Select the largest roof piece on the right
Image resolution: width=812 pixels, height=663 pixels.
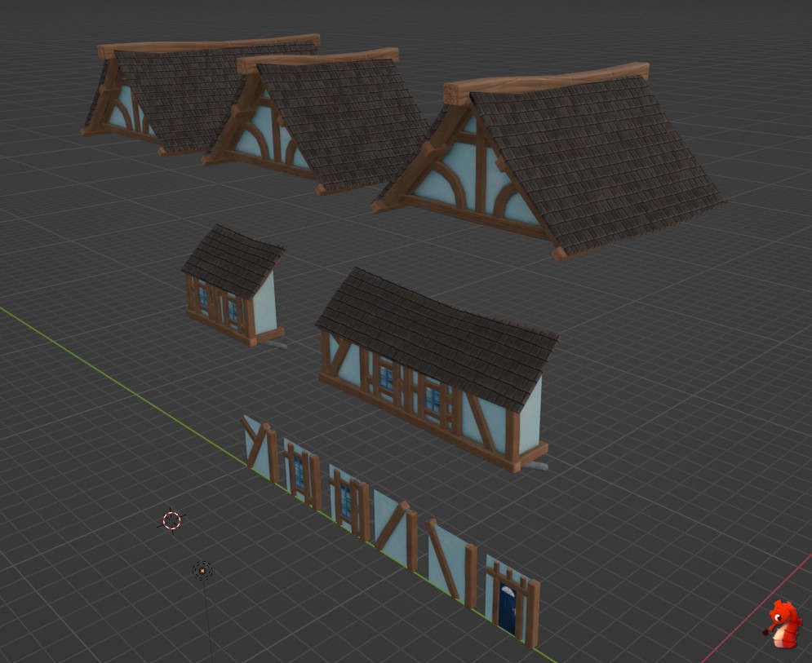(x=596, y=163)
